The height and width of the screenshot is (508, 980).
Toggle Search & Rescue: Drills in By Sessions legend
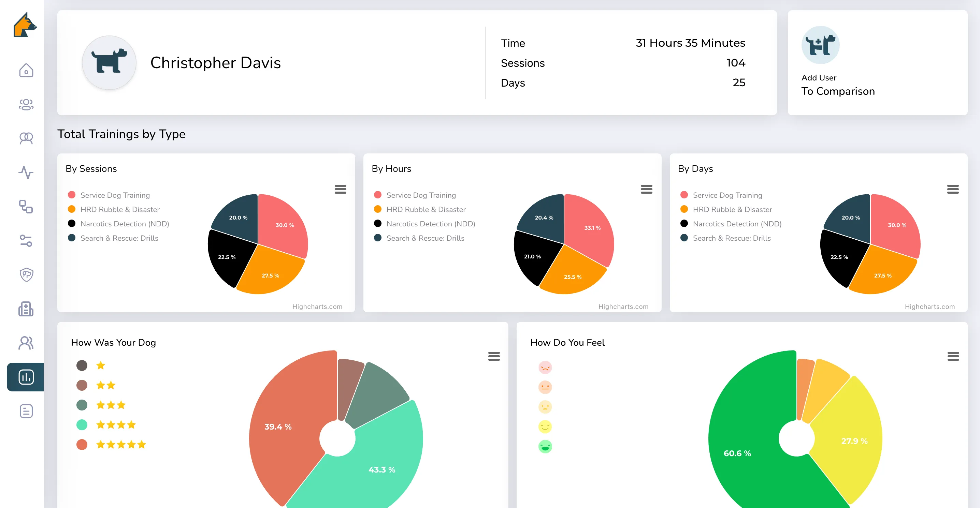(113, 238)
